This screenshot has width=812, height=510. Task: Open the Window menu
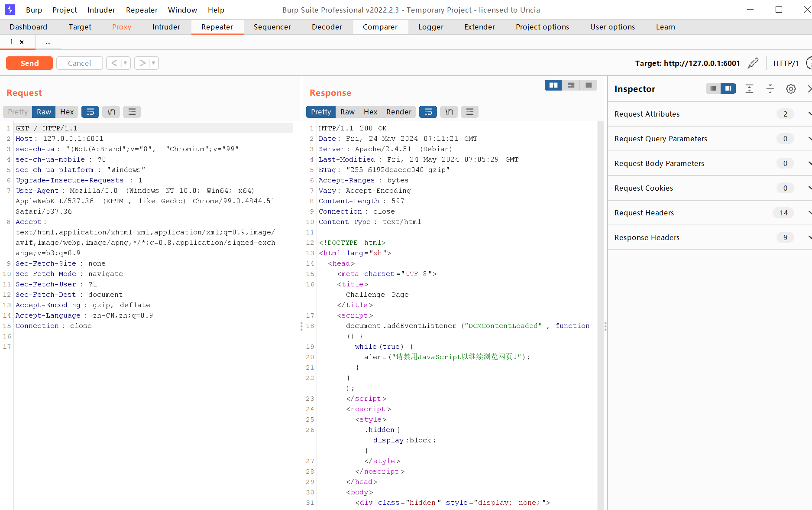182,10
